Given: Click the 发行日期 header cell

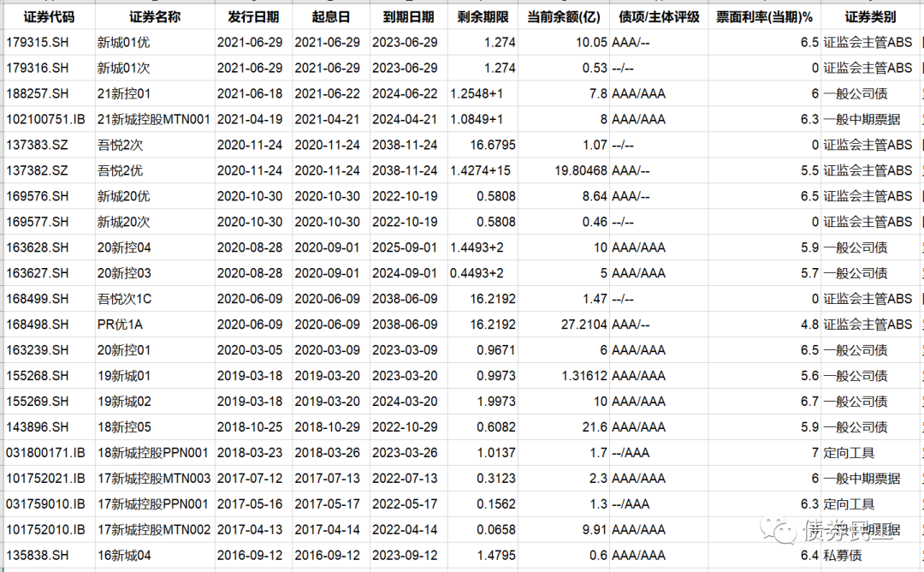Looking at the screenshot, I should (x=253, y=17).
